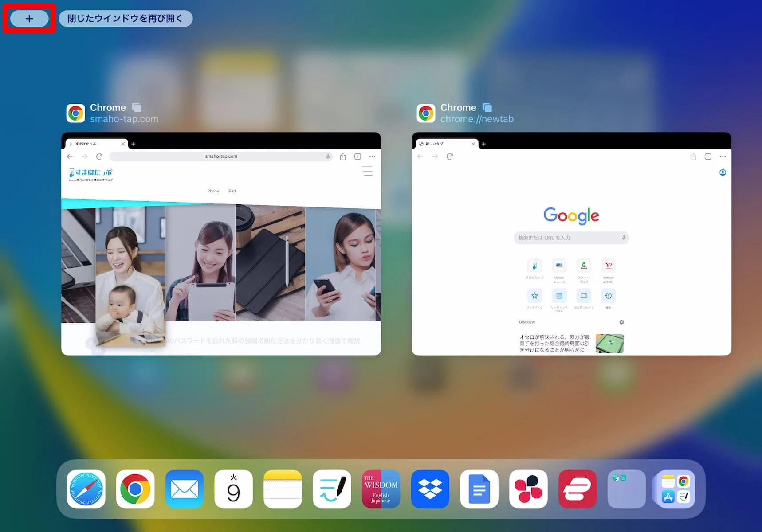
Task: Click the three-dot menu in the smaho-tap.com window
Action: click(x=373, y=156)
